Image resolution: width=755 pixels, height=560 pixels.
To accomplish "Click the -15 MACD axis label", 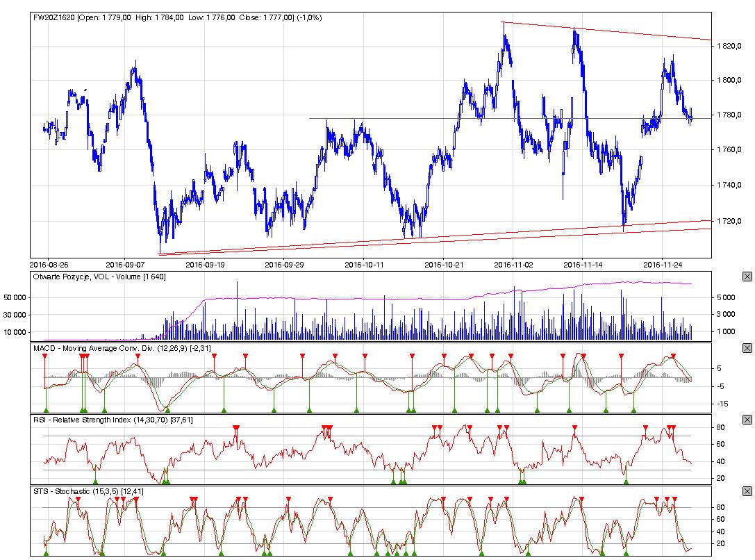I will coord(722,404).
